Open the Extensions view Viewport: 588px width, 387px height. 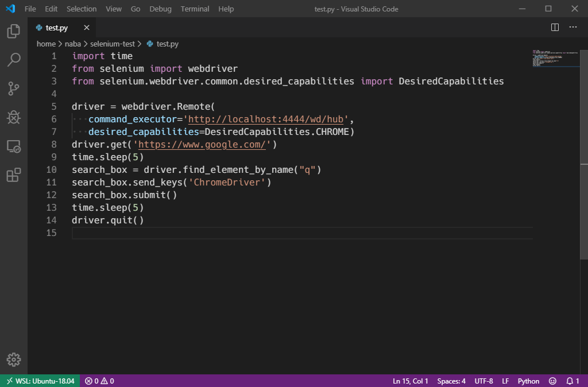[x=13, y=175]
